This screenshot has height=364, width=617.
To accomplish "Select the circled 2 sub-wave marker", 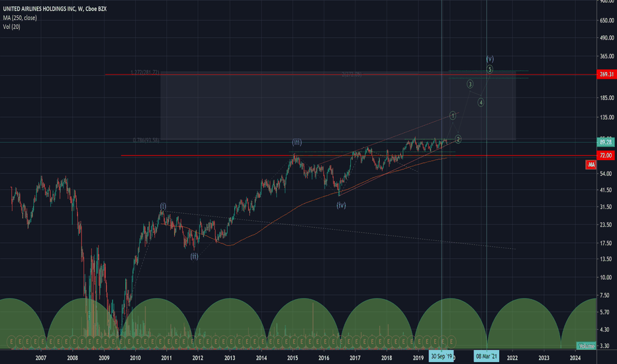I will (x=458, y=139).
